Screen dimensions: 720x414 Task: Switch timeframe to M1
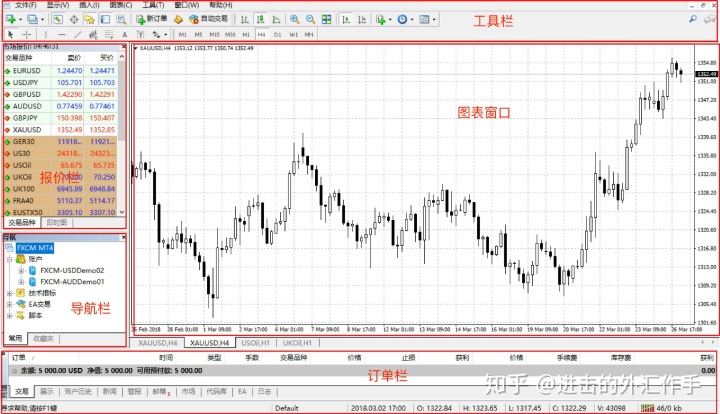(183, 34)
